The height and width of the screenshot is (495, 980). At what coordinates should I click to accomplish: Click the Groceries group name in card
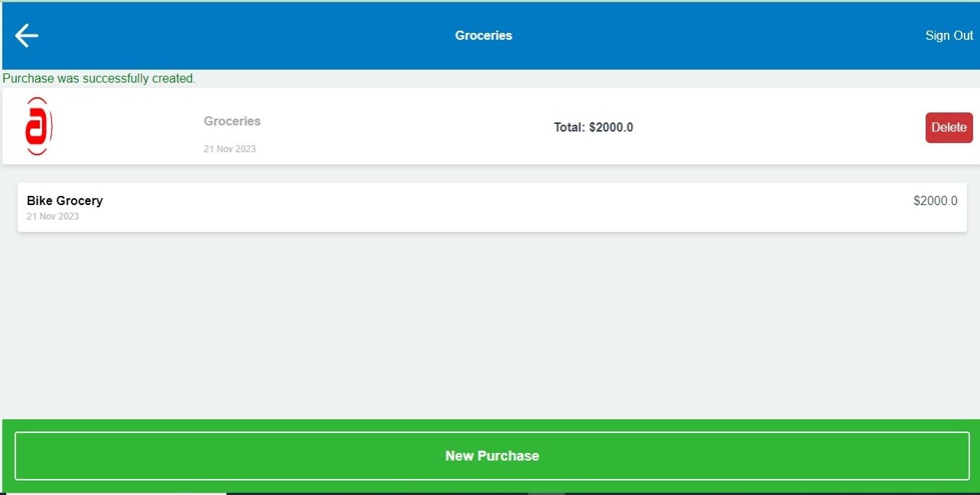pyautogui.click(x=232, y=121)
